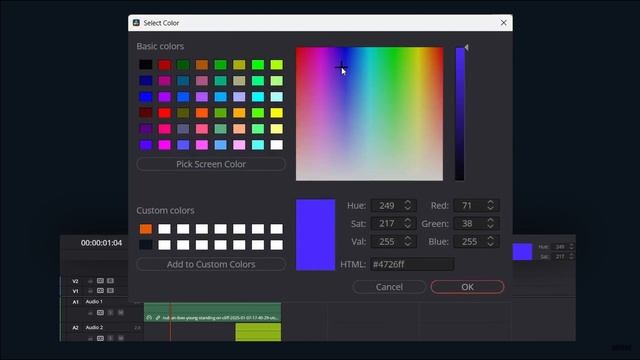Click the Hue field in the background inspector

point(563,247)
